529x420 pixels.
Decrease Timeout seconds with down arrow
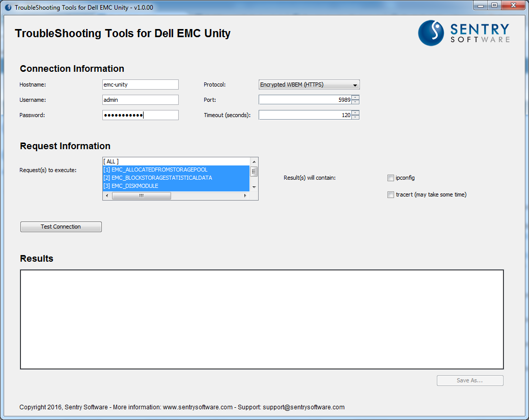[355, 118]
